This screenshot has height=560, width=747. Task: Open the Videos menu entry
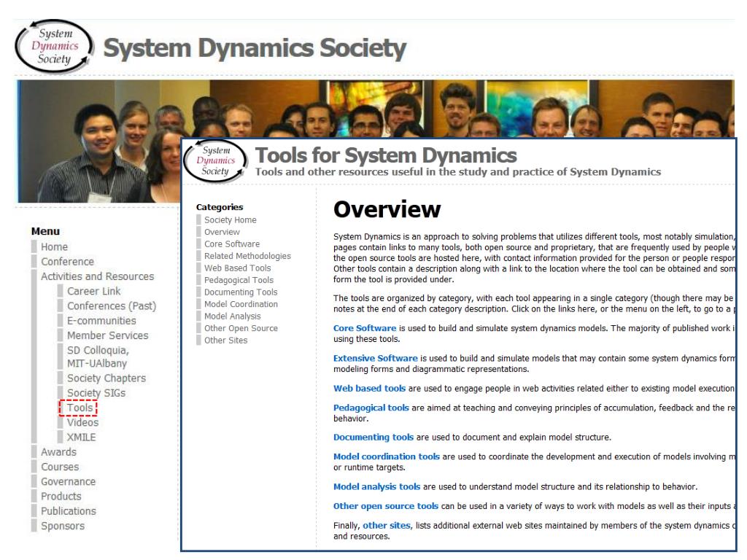point(82,422)
